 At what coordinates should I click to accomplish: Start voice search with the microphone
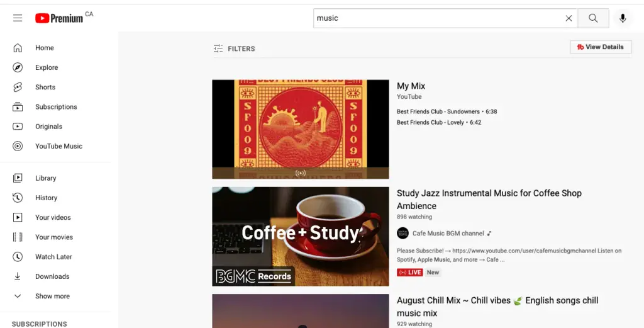coord(623,18)
